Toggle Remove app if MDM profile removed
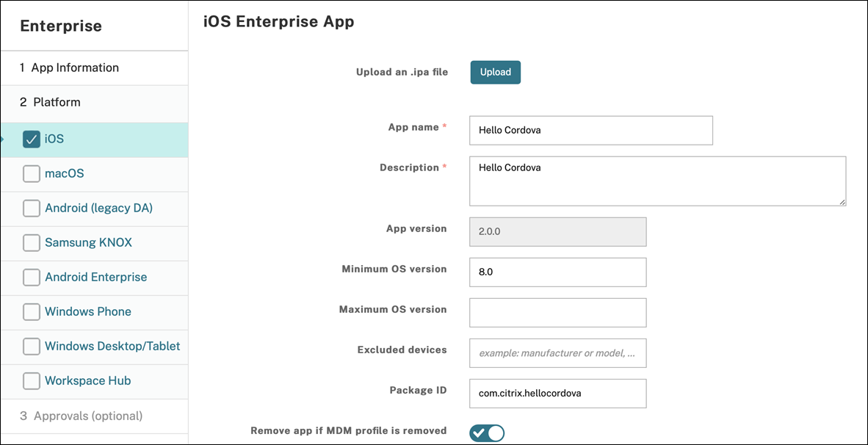This screenshot has width=868, height=445. pos(487,433)
